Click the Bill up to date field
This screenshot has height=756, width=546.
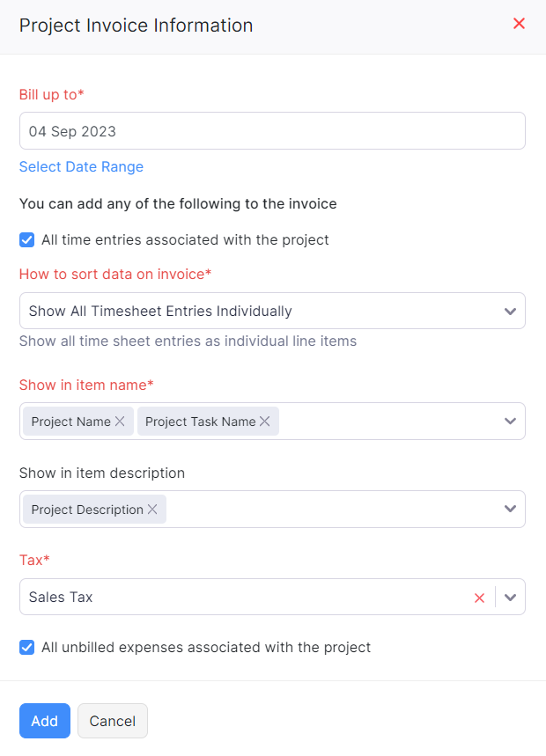coord(272,130)
